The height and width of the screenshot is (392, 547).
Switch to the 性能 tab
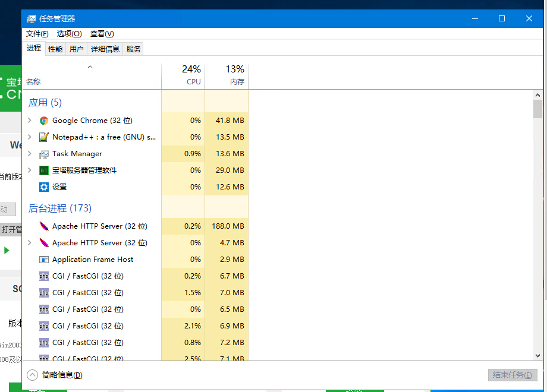pyautogui.click(x=55, y=49)
